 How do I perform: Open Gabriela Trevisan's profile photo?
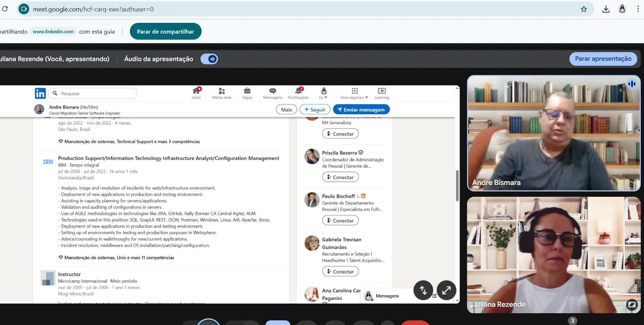[x=312, y=243]
